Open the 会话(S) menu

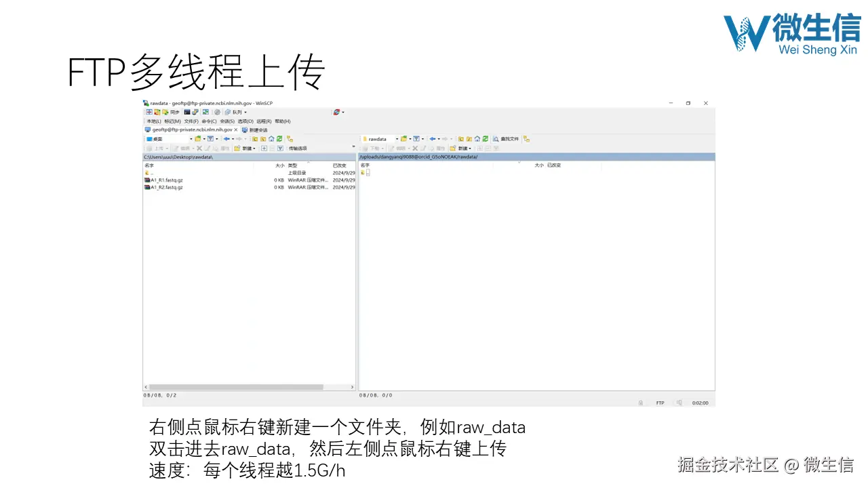pyautogui.click(x=227, y=121)
